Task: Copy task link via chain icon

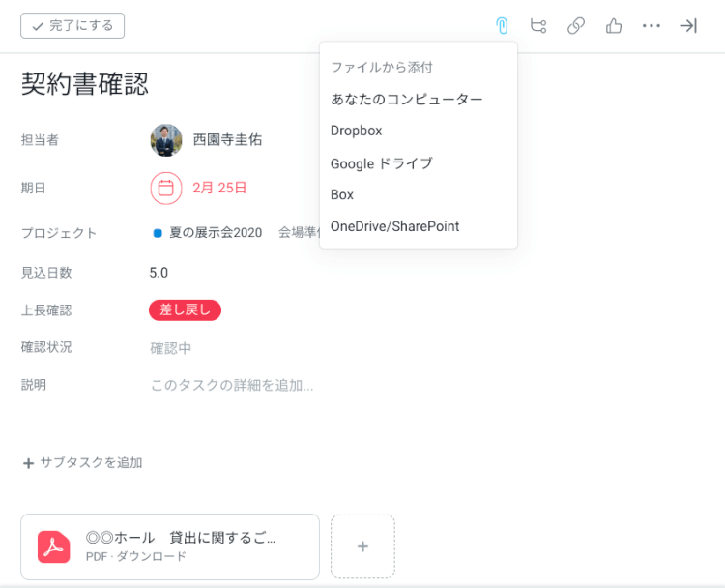Action: click(x=576, y=26)
